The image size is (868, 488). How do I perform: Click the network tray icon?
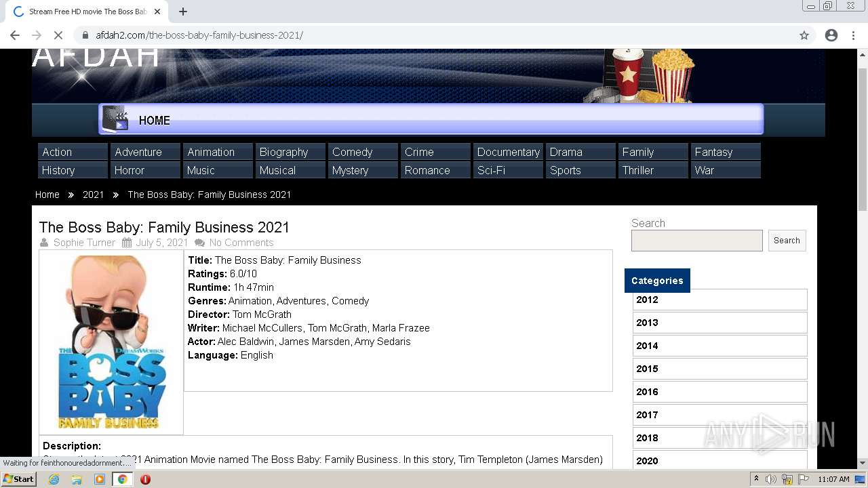pos(787,479)
